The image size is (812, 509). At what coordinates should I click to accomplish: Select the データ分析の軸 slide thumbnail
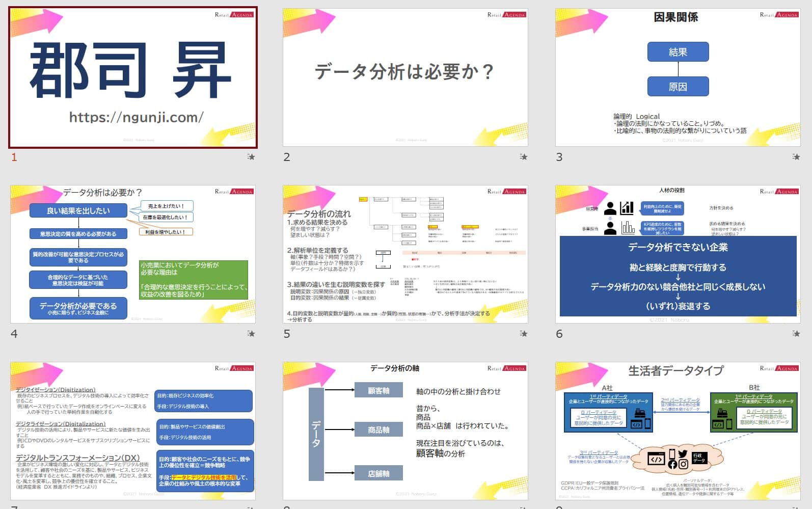[405, 431]
